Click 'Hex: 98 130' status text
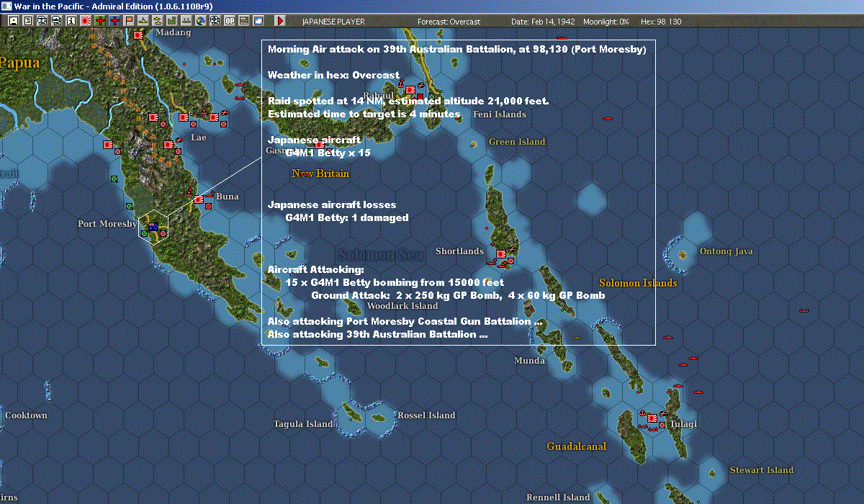 (x=661, y=22)
